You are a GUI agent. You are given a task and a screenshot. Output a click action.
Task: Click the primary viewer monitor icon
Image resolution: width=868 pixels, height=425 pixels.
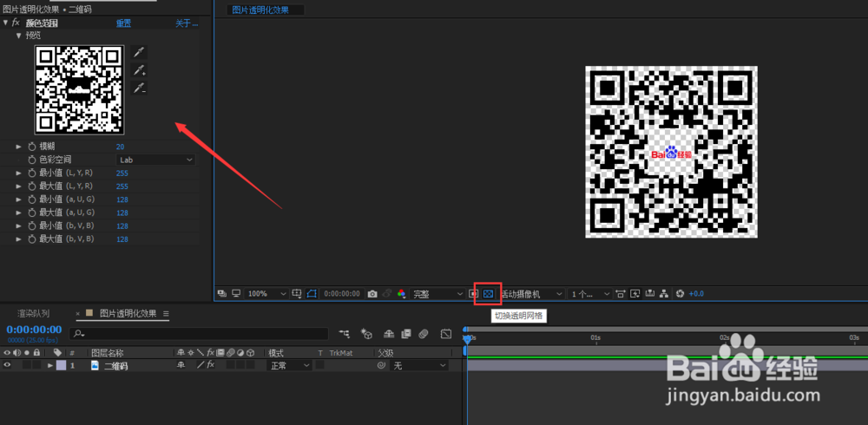pos(236,293)
